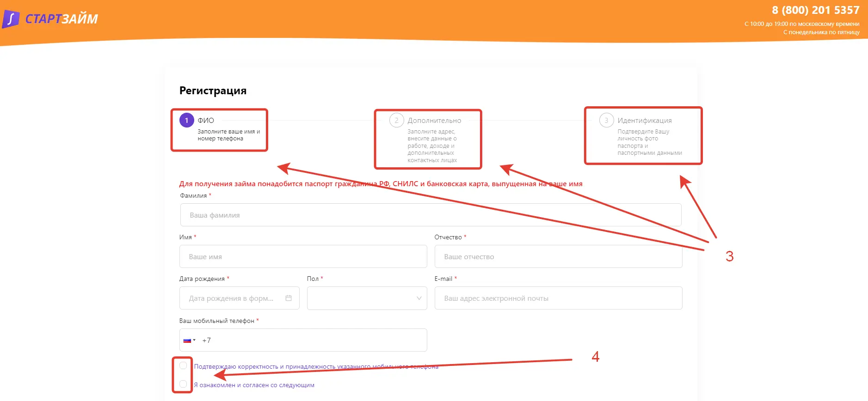Select the Дополнительно step label

434,120
